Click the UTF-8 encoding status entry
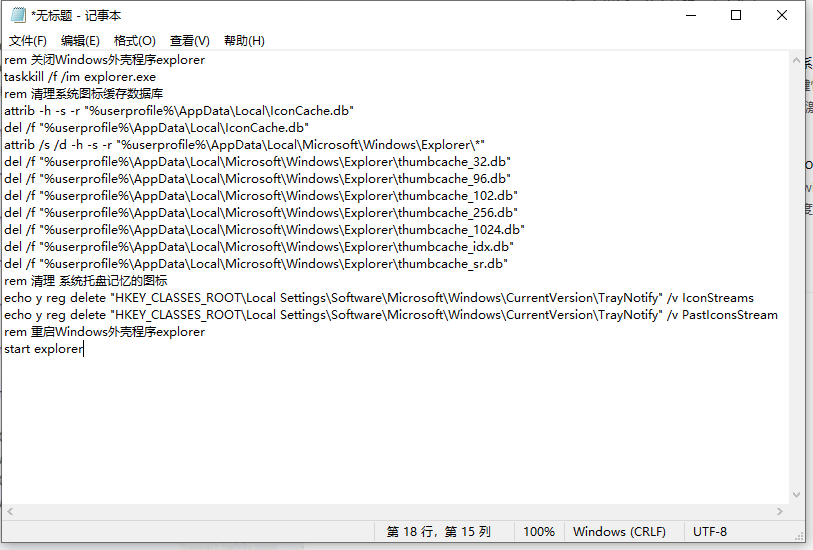Screen dimensions: 813x550 click(x=710, y=532)
